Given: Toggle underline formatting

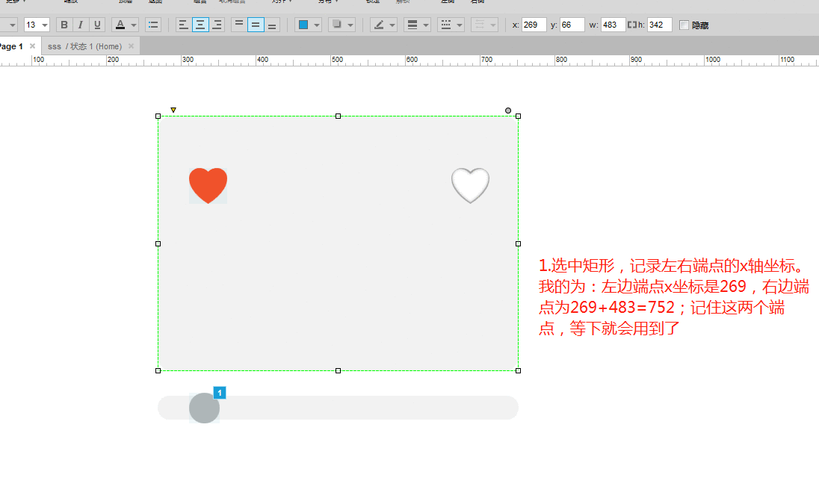Looking at the screenshot, I should [97, 25].
